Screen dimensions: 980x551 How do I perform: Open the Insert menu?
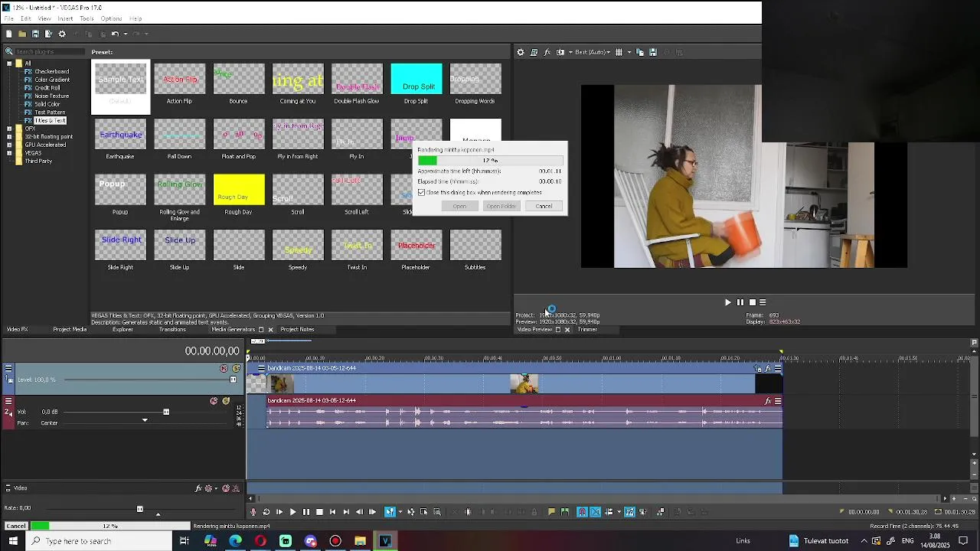pos(65,18)
